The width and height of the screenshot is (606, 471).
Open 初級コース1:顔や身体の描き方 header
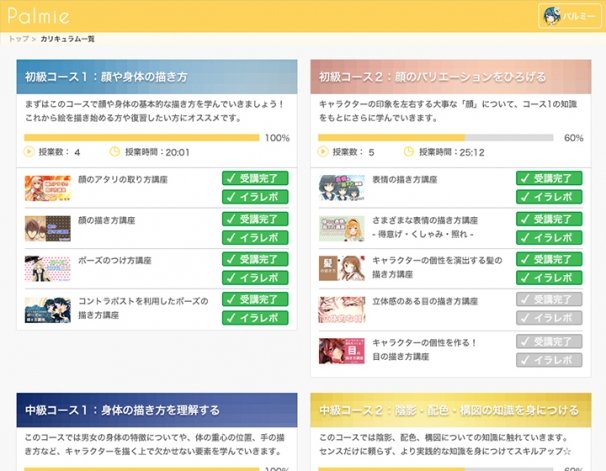click(157, 77)
